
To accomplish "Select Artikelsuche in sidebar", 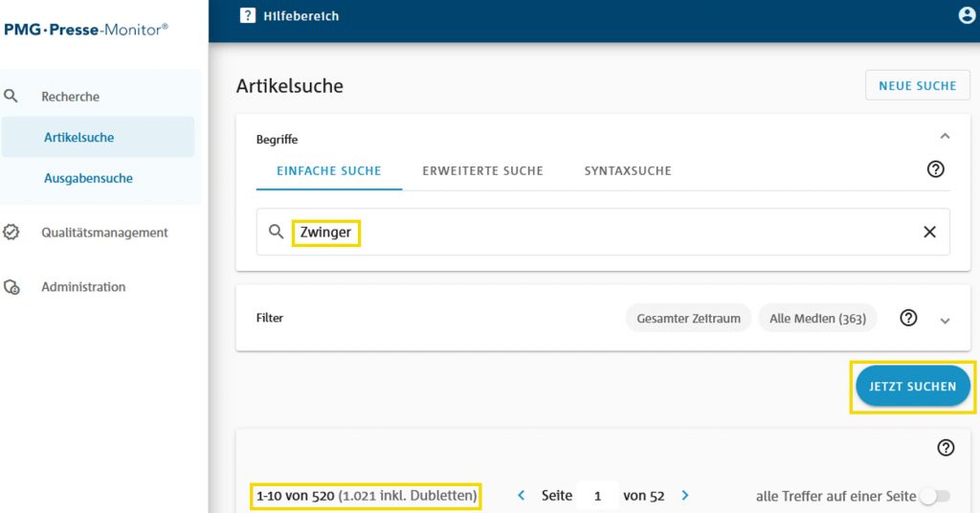I will pyautogui.click(x=99, y=137).
